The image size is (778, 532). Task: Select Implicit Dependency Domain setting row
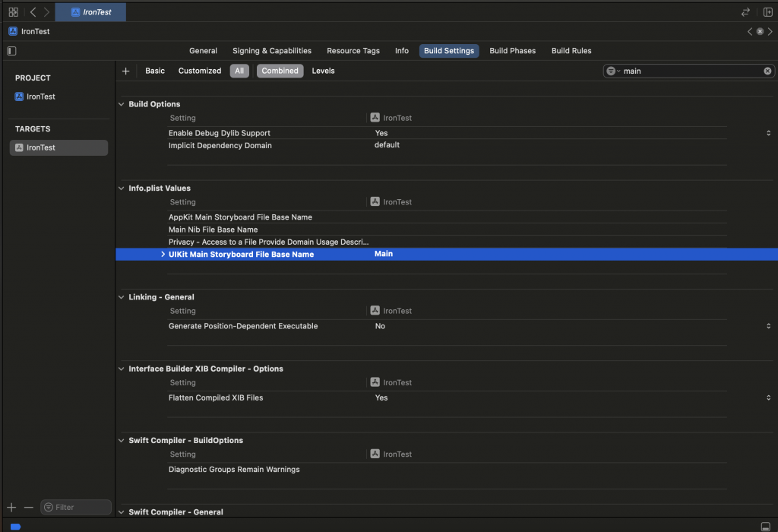coord(447,145)
